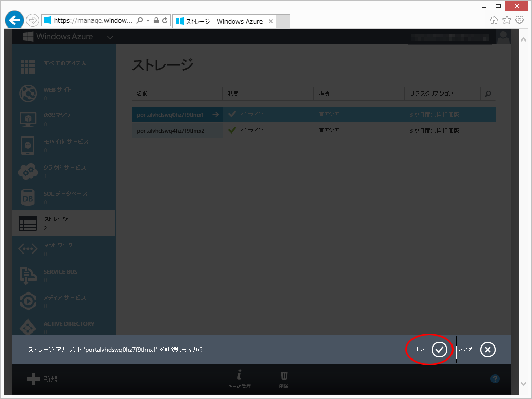Click the ACTIVE DIRECTORY sidebar label

click(x=69, y=324)
